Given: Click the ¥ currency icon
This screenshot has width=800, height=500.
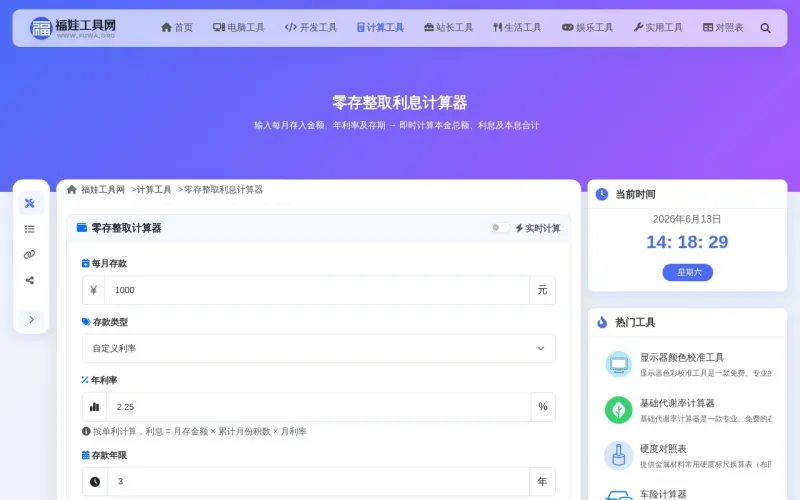Looking at the screenshot, I should (x=93, y=290).
